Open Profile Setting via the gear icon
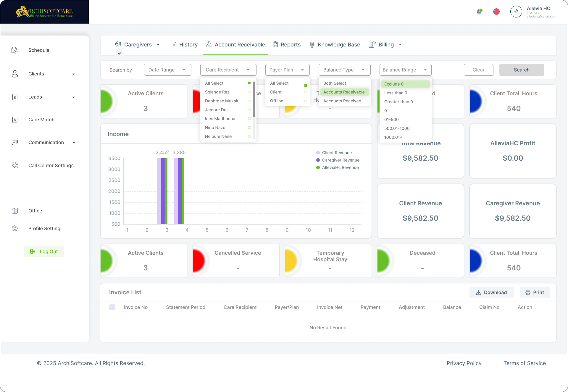 point(15,228)
